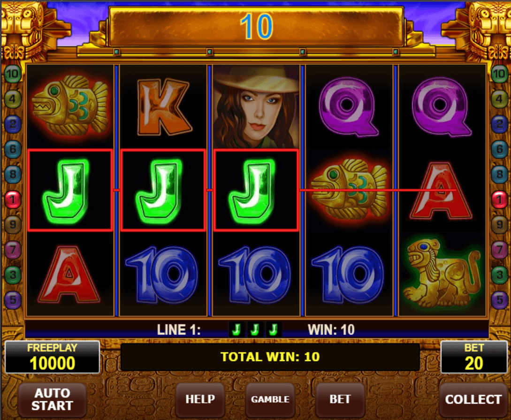The width and height of the screenshot is (511, 420).
Task: Select the red line 1 marker on left
Action: click(x=13, y=199)
